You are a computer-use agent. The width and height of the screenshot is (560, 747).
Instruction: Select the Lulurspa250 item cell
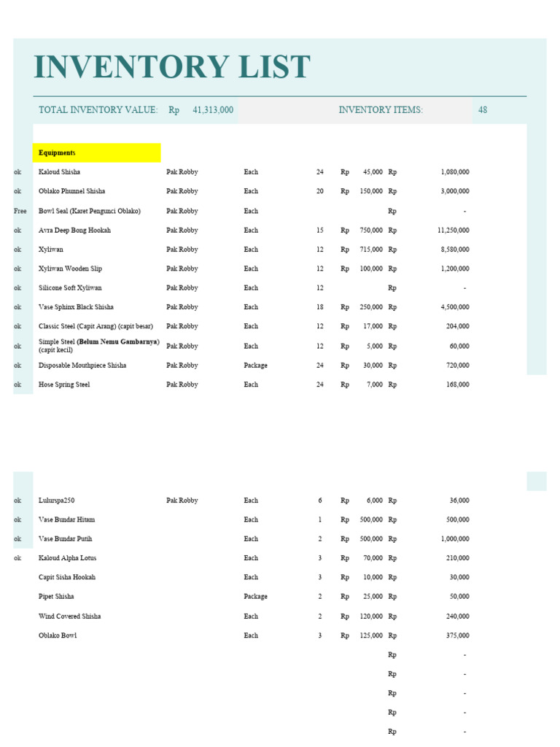pos(57,500)
